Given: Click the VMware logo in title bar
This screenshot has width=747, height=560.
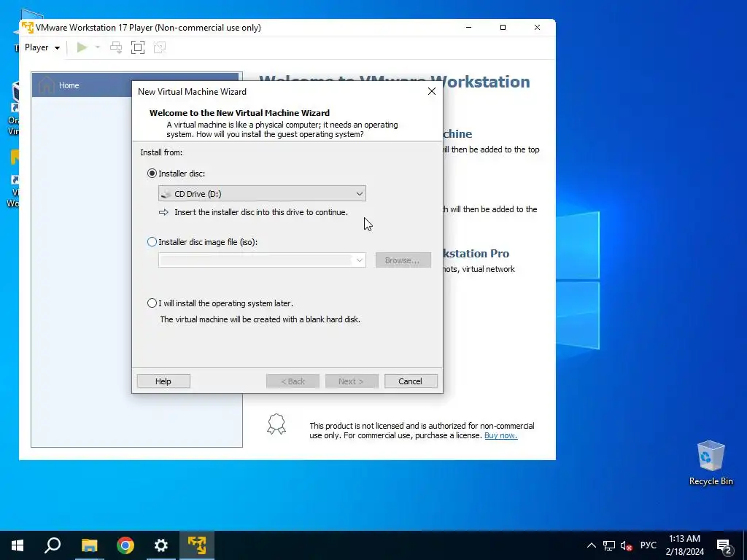Looking at the screenshot, I should [x=28, y=27].
